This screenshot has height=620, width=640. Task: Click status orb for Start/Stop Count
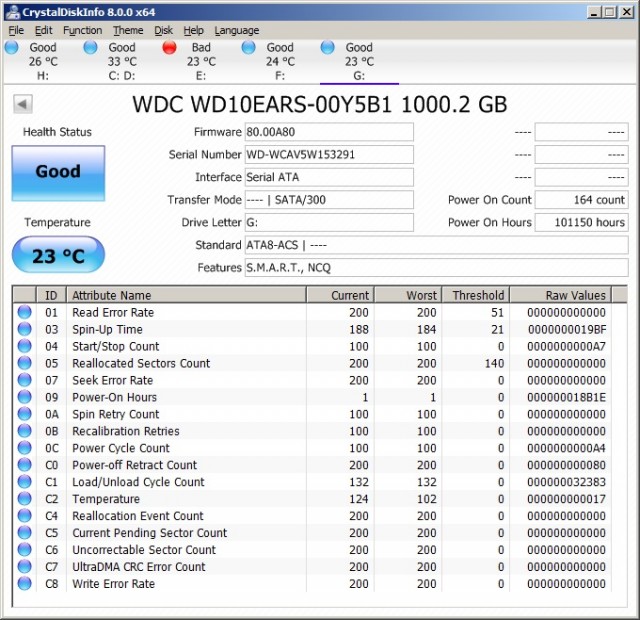click(24, 346)
